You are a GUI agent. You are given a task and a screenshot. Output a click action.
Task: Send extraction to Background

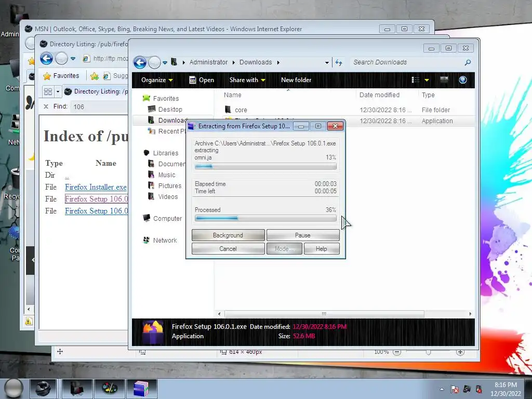coord(228,235)
